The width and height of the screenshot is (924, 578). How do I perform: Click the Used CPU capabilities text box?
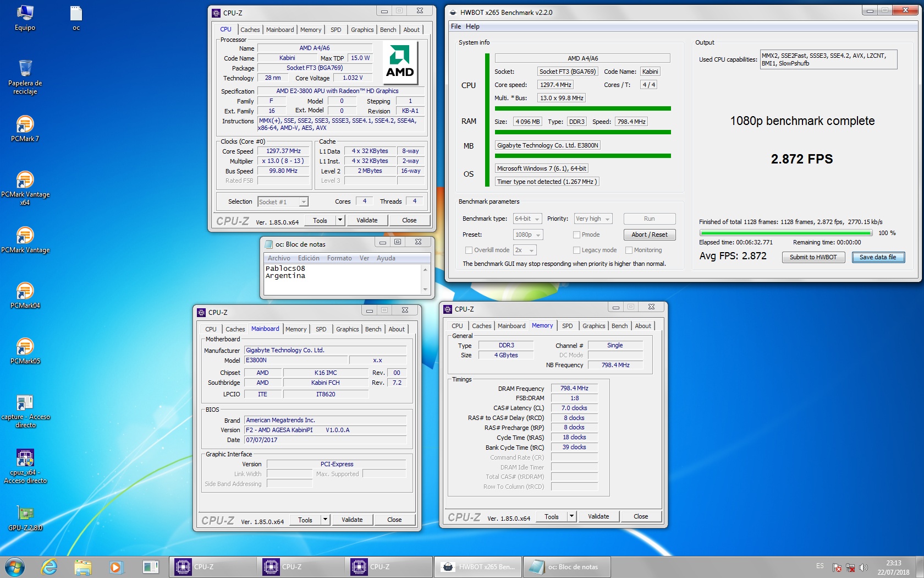coord(828,59)
